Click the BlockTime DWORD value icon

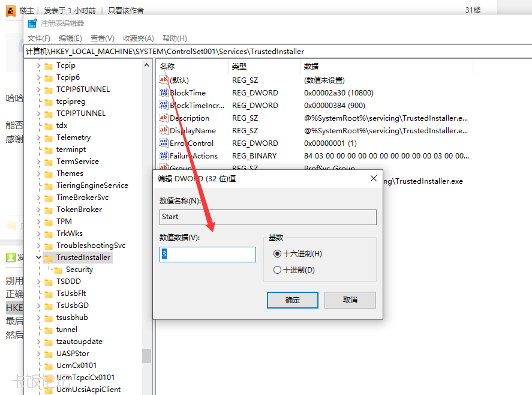[164, 92]
